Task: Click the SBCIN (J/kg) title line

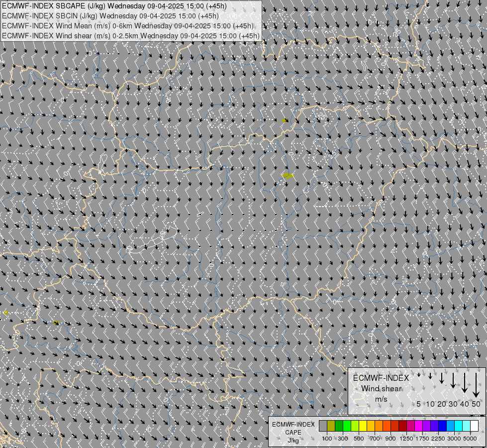Action: (110, 16)
